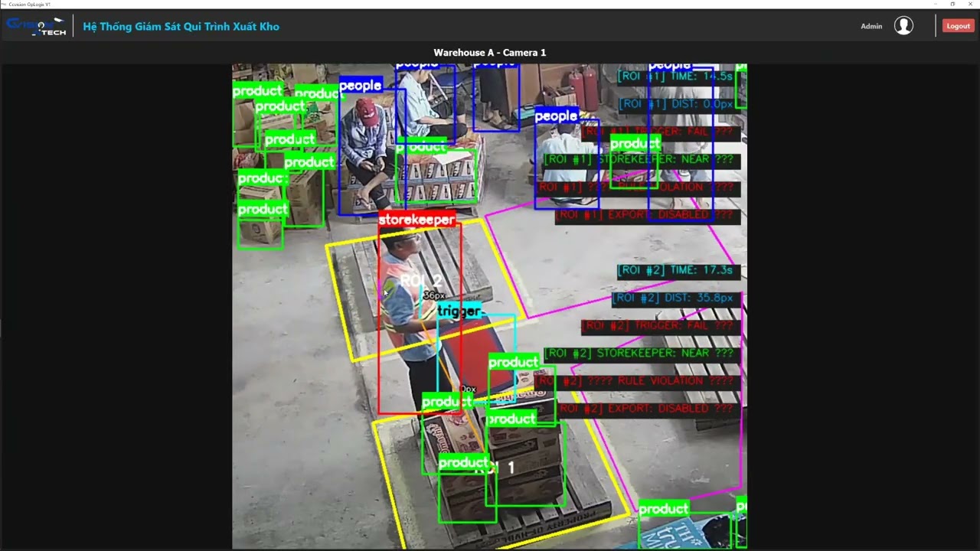Click the red storekeeper label
The image size is (980, 551).
click(x=417, y=220)
